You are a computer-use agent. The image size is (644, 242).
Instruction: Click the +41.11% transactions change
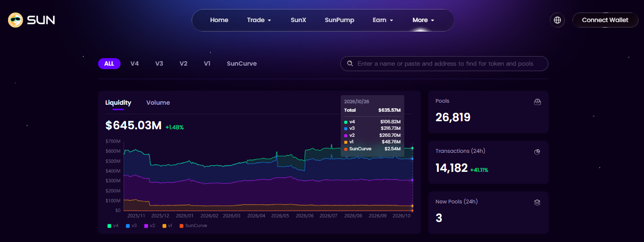tap(479, 170)
